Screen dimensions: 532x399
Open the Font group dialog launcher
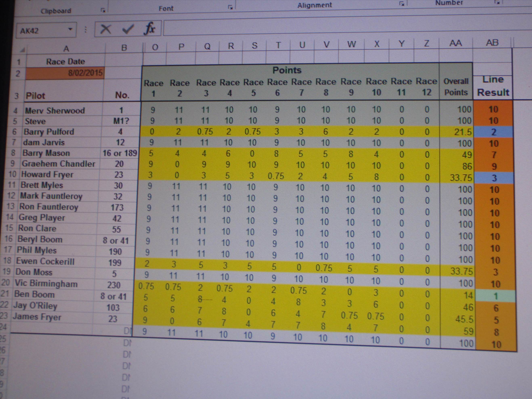[x=230, y=7]
